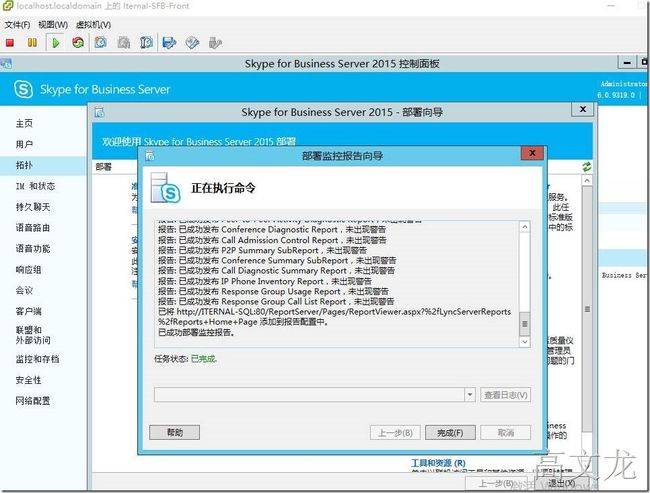This screenshot has height=493, width=650.
Task: Click the control panel window title icon
Action: [6, 64]
